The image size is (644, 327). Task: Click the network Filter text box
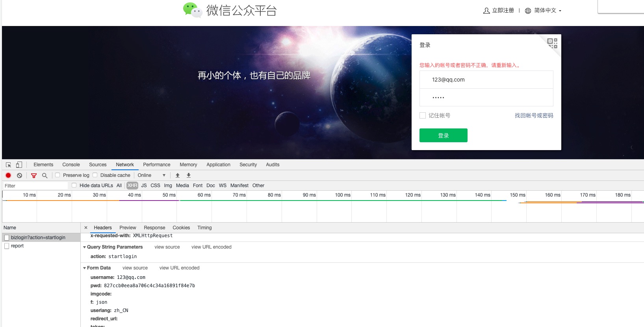coord(35,186)
